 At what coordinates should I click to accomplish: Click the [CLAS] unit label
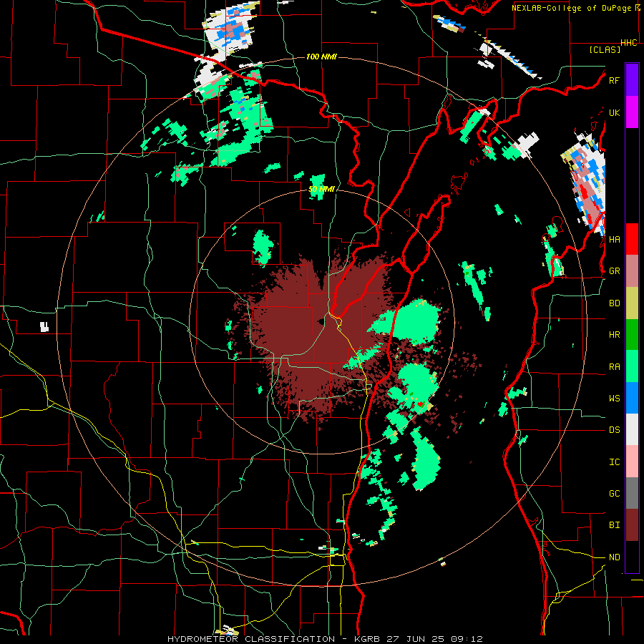605,50
